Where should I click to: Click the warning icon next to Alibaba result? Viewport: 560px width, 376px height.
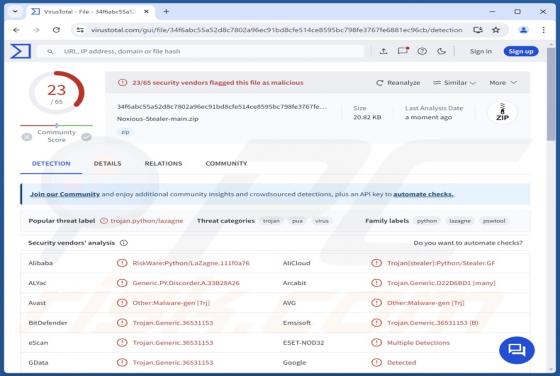(122, 263)
